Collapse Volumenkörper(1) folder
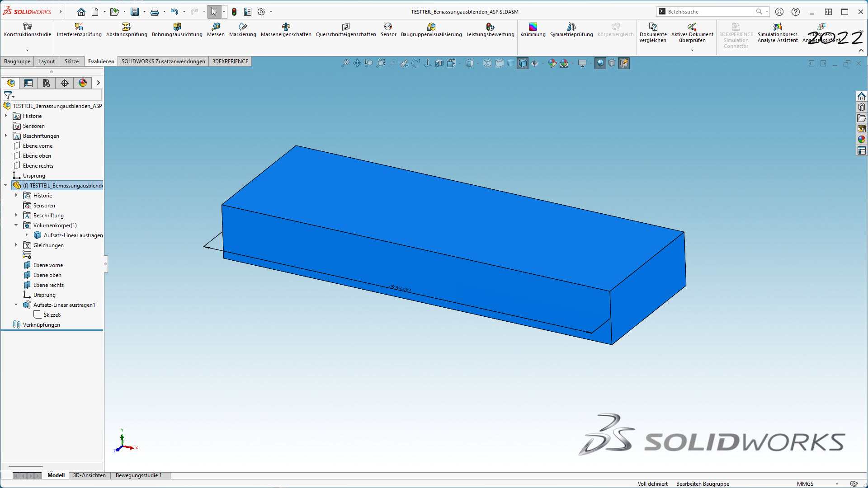Image resolution: width=868 pixels, height=488 pixels. point(16,225)
